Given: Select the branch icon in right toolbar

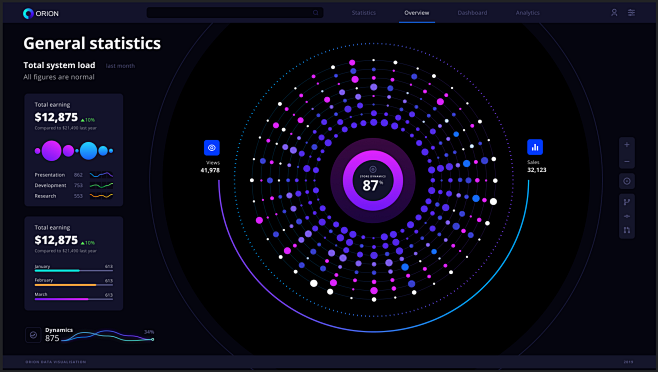Looking at the screenshot, I should pos(627,202).
